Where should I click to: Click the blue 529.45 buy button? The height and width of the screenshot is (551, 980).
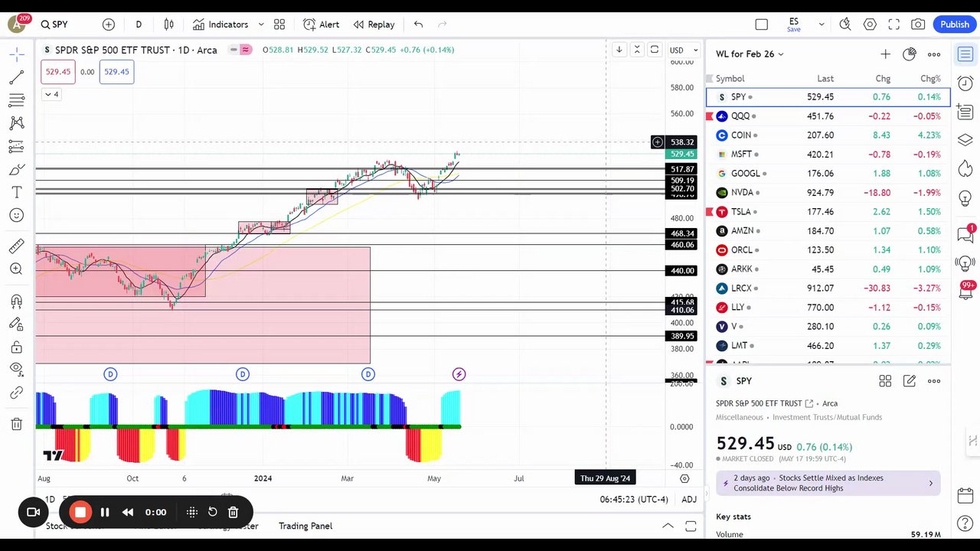click(116, 72)
